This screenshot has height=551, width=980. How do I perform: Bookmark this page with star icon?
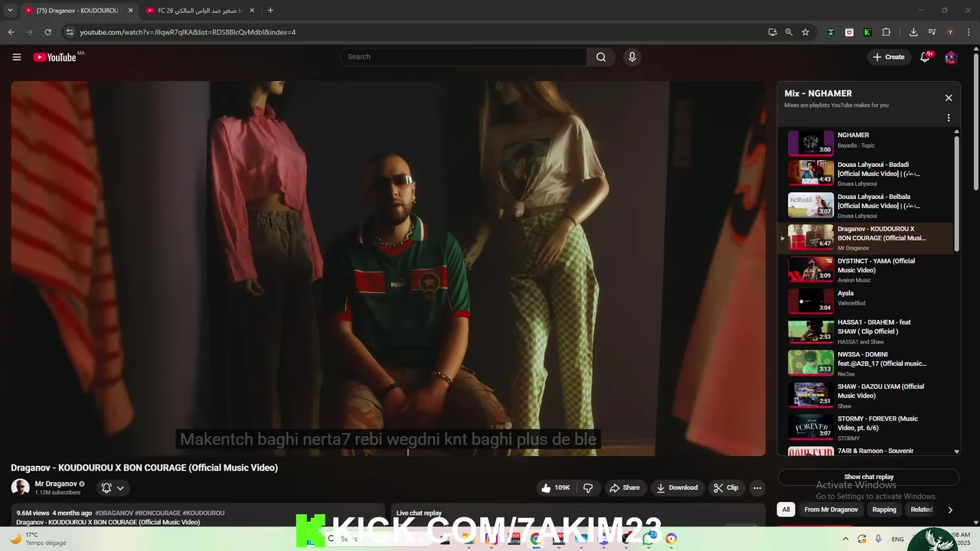(805, 32)
